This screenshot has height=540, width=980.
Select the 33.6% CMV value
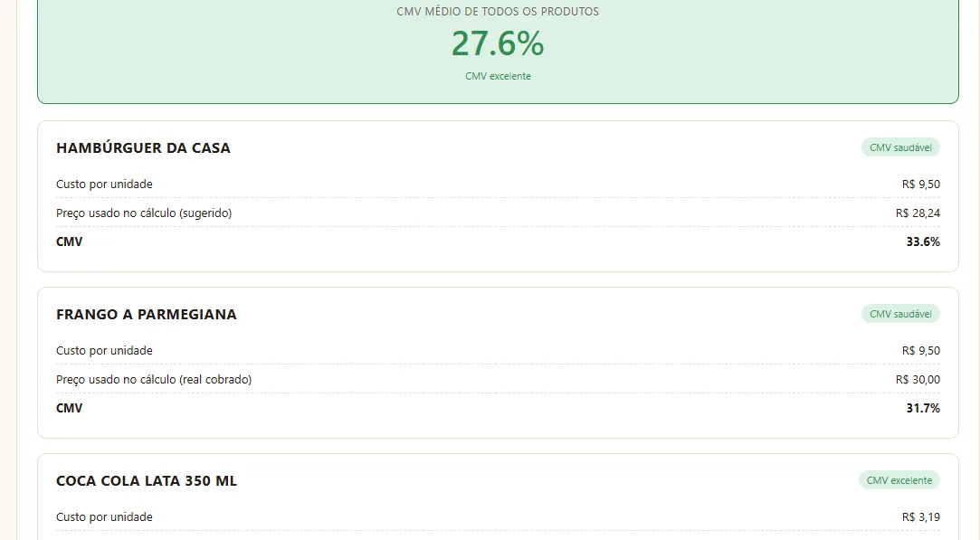pos(923,242)
